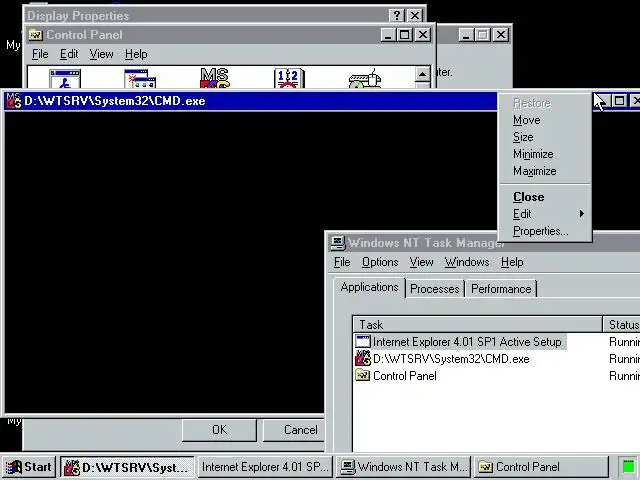Close the Display Properties dialog
This screenshot has width=640, height=480.
pyautogui.click(x=415, y=16)
